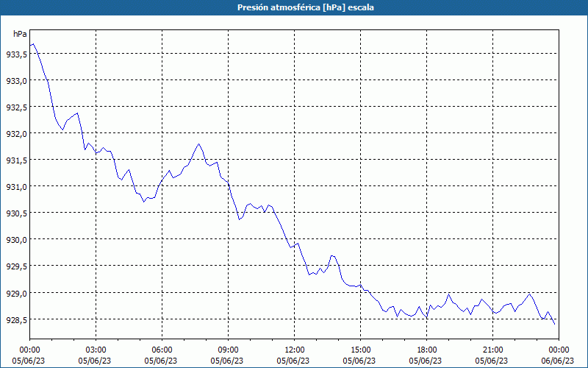Click the 932,0 y-axis value
Viewport: 588px width, 368px height.
(x=17, y=134)
